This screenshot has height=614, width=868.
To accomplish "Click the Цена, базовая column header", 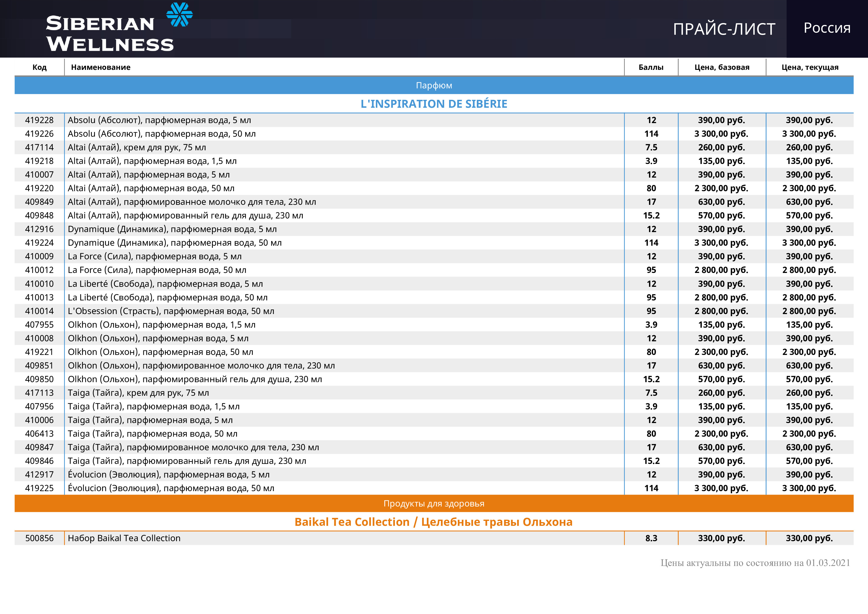I will tap(721, 67).
